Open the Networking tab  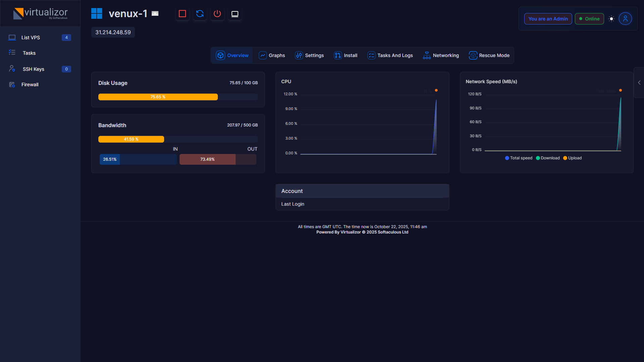coord(441,55)
